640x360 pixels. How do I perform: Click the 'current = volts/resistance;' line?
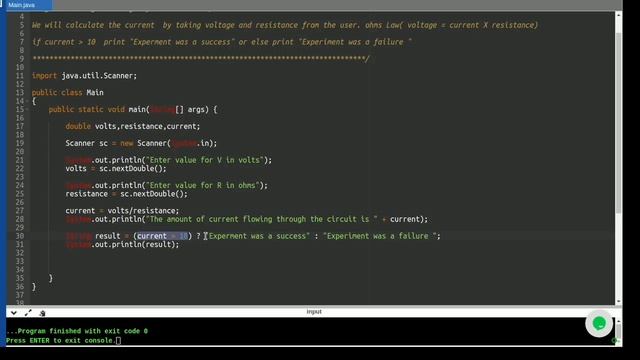(122, 211)
